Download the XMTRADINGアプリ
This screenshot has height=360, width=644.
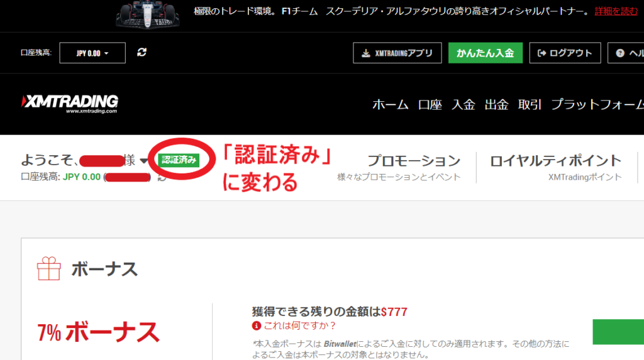pyautogui.click(x=397, y=53)
